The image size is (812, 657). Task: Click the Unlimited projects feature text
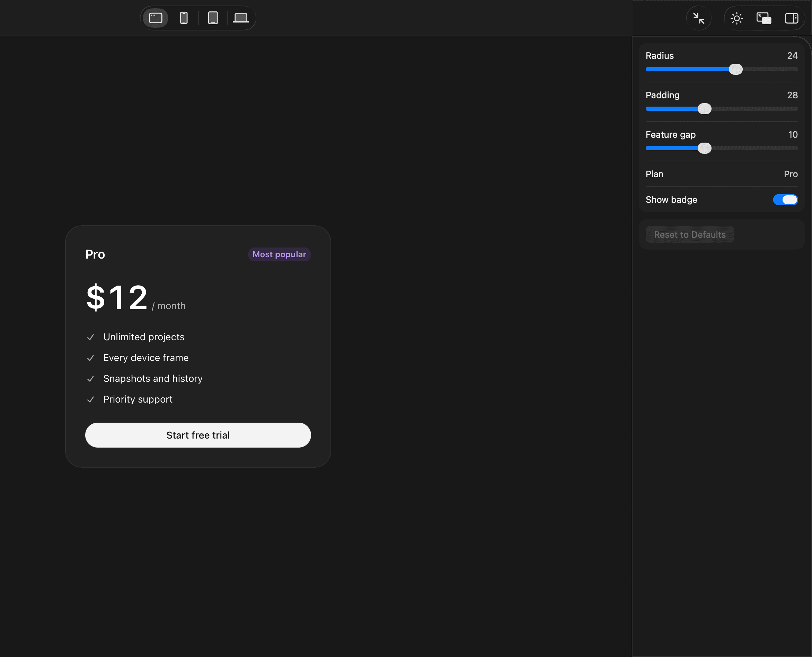point(144,337)
